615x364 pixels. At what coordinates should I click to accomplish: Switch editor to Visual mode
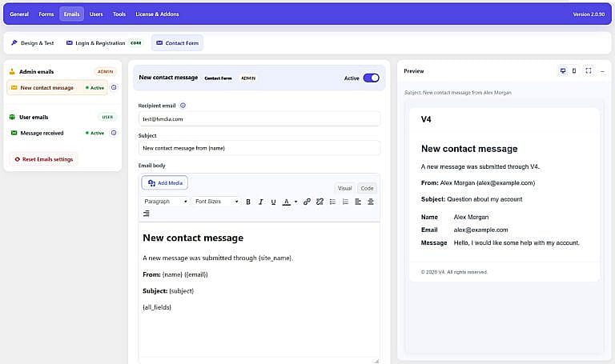tap(345, 189)
